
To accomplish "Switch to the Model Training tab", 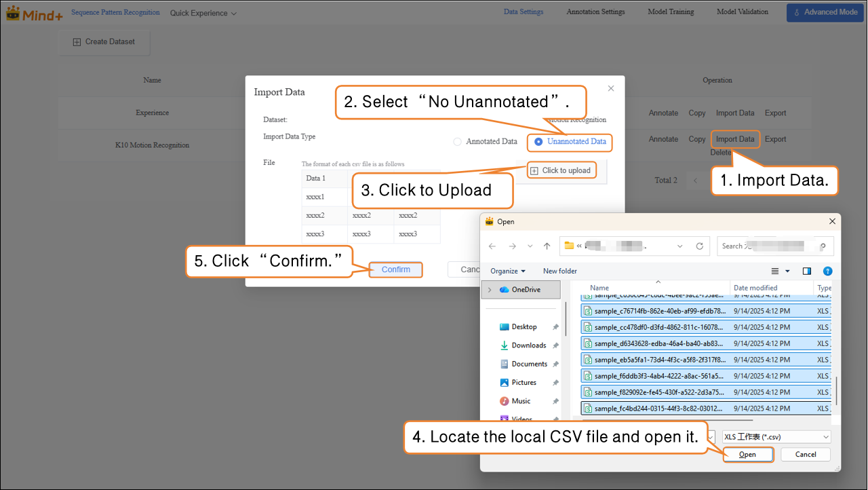I will pos(670,12).
